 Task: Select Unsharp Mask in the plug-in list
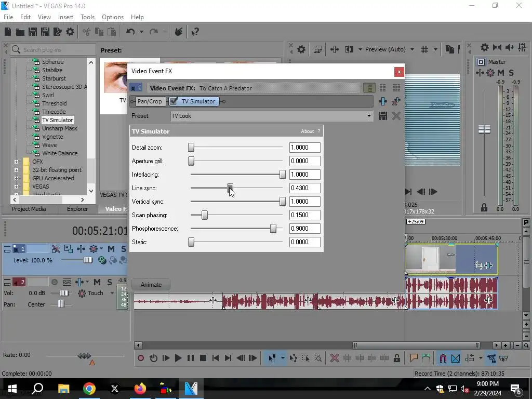pyautogui.click(x=60, y=128)
